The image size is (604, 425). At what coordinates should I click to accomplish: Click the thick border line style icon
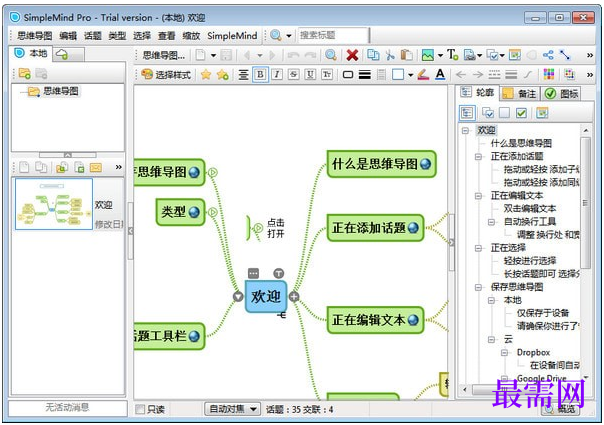pyautogui.click(x=364, y=74)
